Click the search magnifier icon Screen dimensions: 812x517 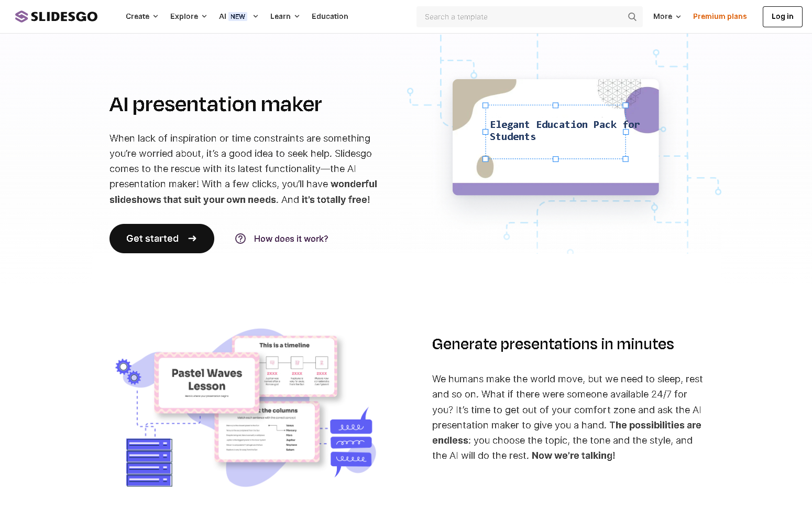coord(632,16)
